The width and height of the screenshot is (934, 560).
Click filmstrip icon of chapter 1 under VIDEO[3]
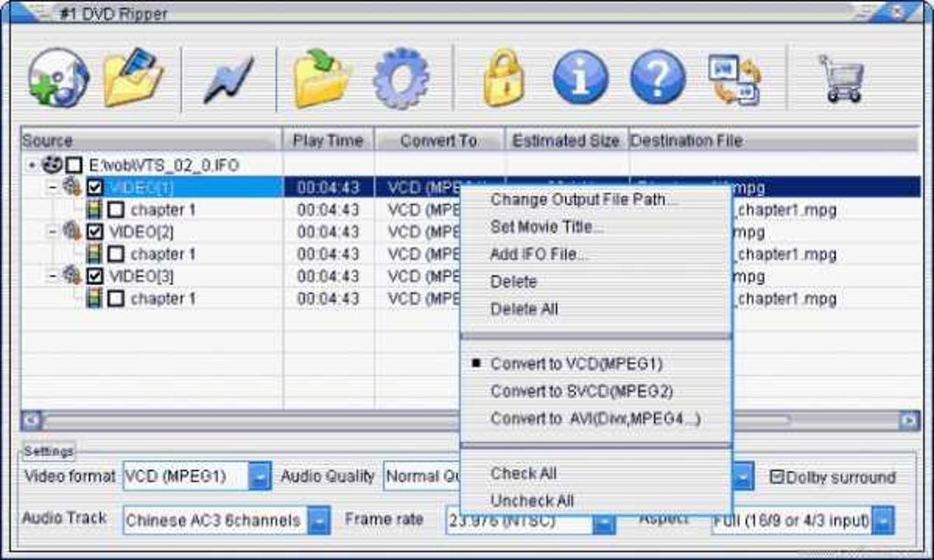93,298
